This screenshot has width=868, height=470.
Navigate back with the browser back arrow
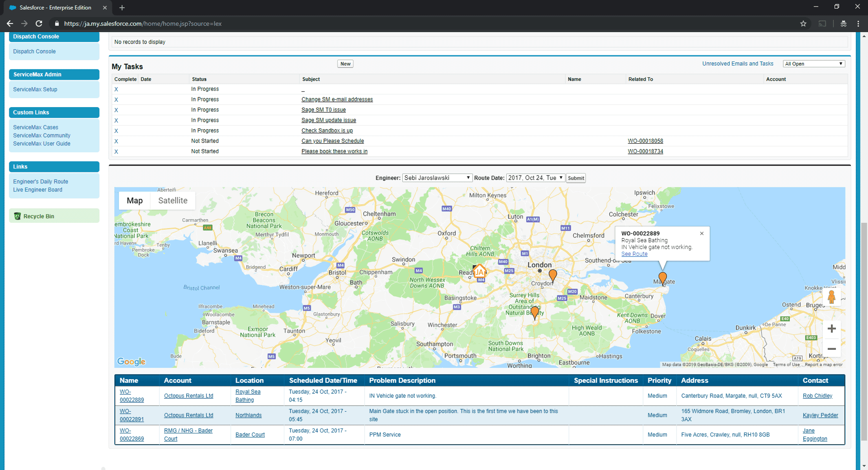coord(10,23)
